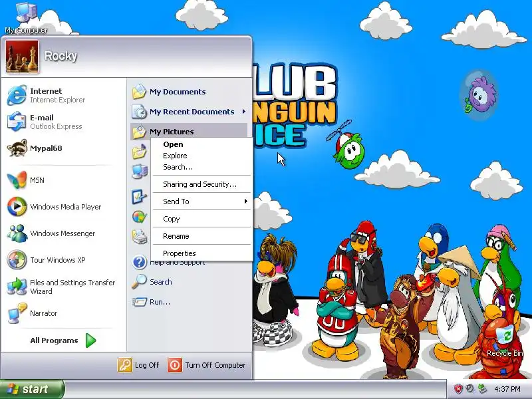Viewport: 532px width, 399px height.
Task: Click the Run... label
Action: 160,302
